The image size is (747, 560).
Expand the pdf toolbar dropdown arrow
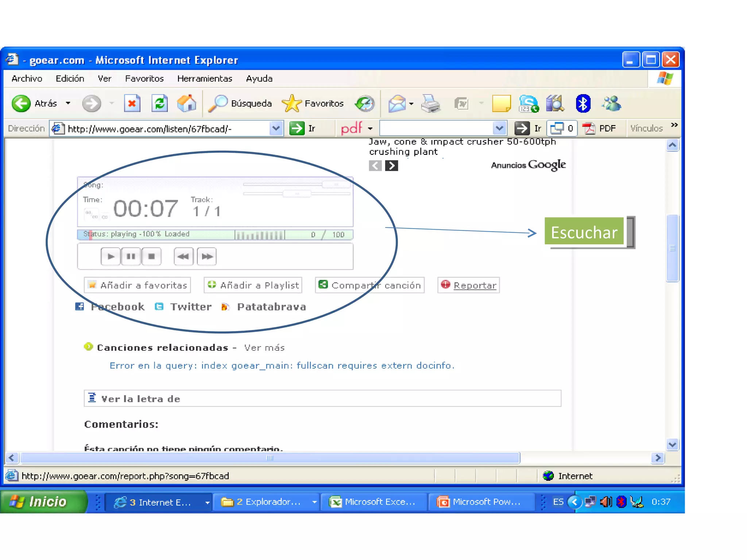370,129
